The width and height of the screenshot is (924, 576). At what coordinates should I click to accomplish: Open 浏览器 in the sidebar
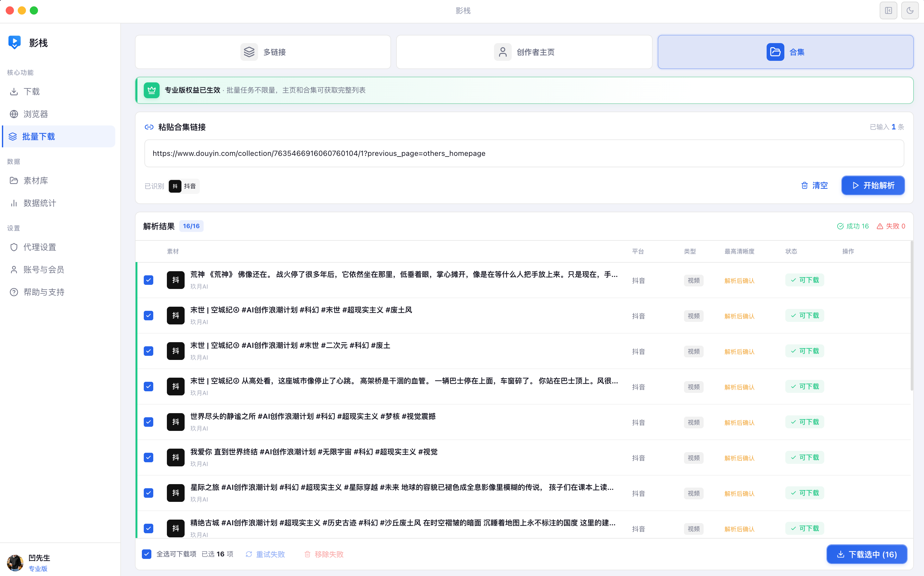pyautogui.click(x=59, y=114)
